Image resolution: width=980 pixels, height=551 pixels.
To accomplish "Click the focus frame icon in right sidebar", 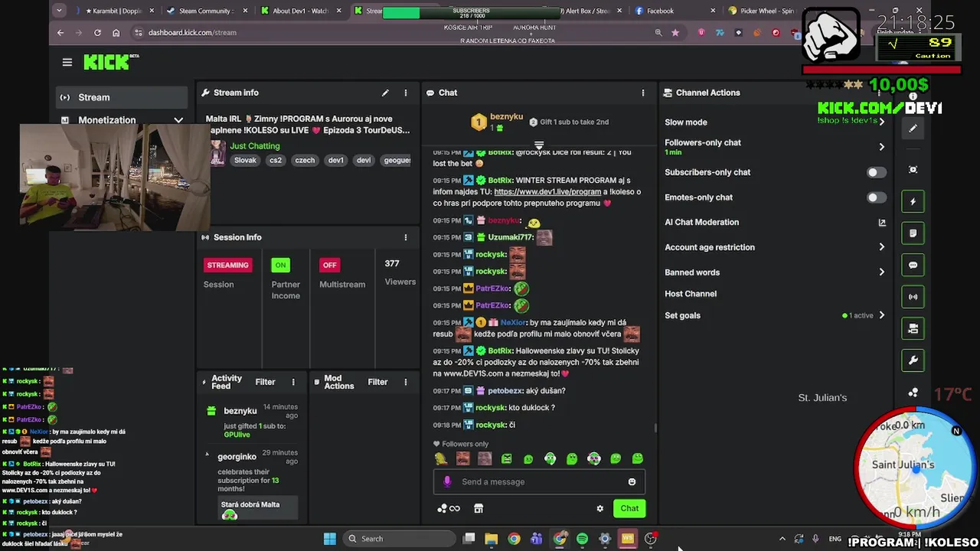I will [913, 170].
